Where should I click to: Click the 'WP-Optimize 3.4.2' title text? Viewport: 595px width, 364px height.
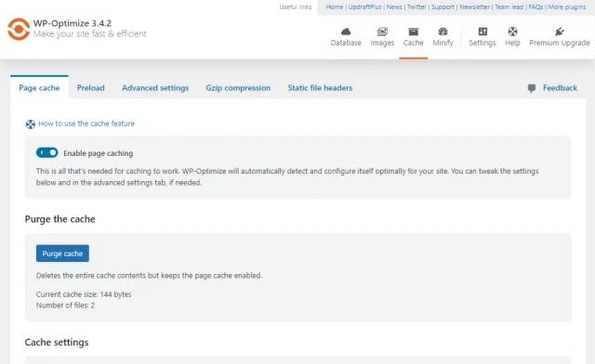click(x=73, y=23)
